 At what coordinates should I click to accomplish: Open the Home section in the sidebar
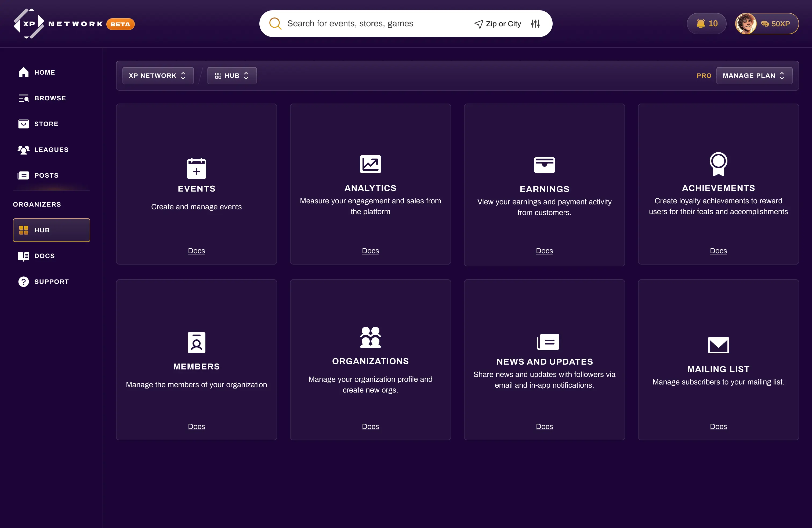pyautogui.click(x=44, y=72)
